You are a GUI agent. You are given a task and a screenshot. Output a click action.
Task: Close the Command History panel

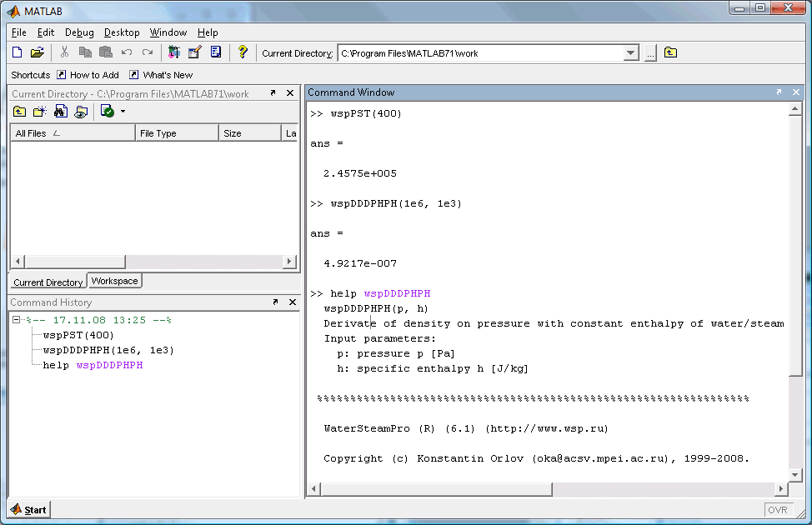pos(293,302)
